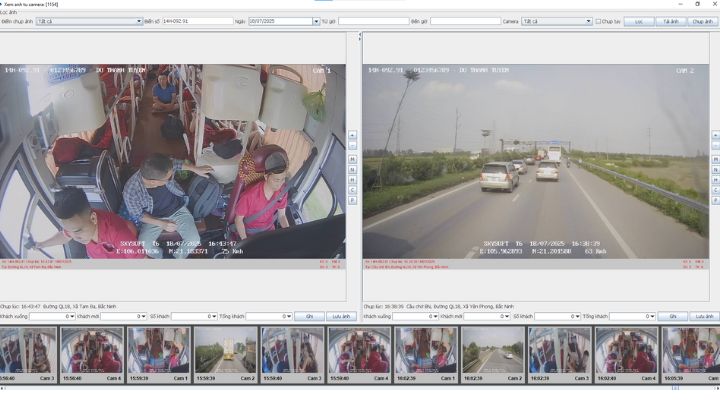
Task: Click zoom in (+) button beside right camera view
Action: pos(715,135)
